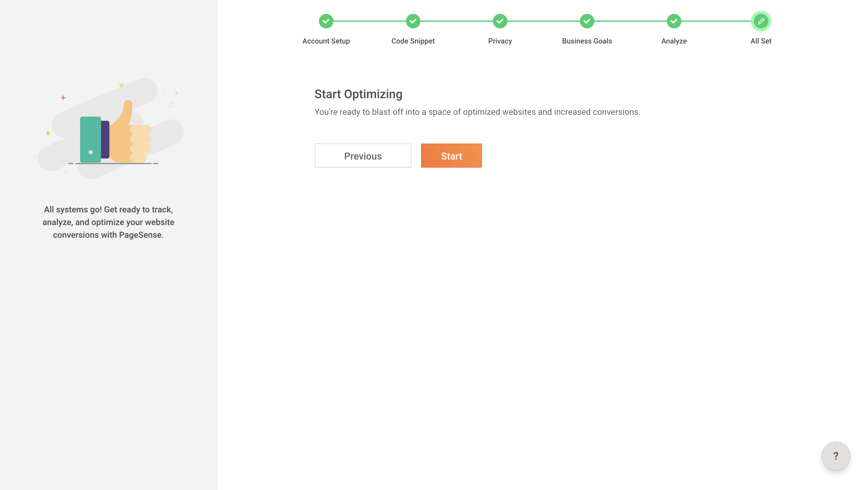Click the PageSense sidebar description text
Image resolution: width=868 pixels, height=490 pixels.
tap(108, 222)
